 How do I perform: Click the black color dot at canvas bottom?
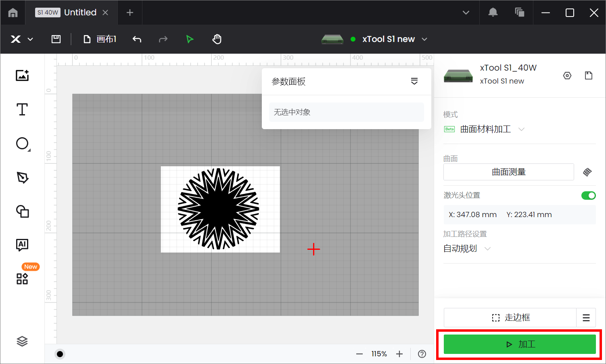point(60,354)
